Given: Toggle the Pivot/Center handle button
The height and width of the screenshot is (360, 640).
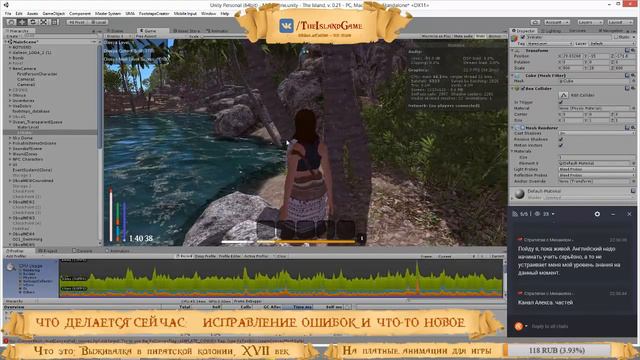Looking at the screenshot, I should (77, 22).
